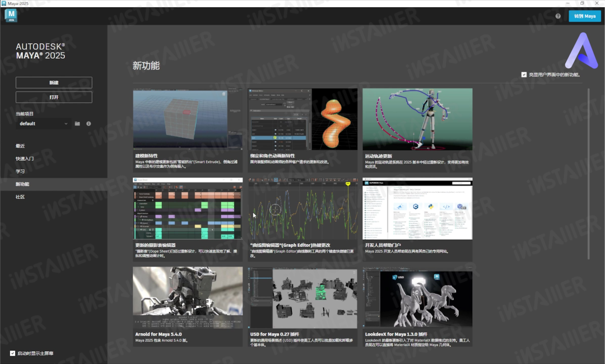This screenshot has height=364, width=605.
Task: Click the AUTODESK MAYA 2025 sidebar title
Action: tap(40, 51)
